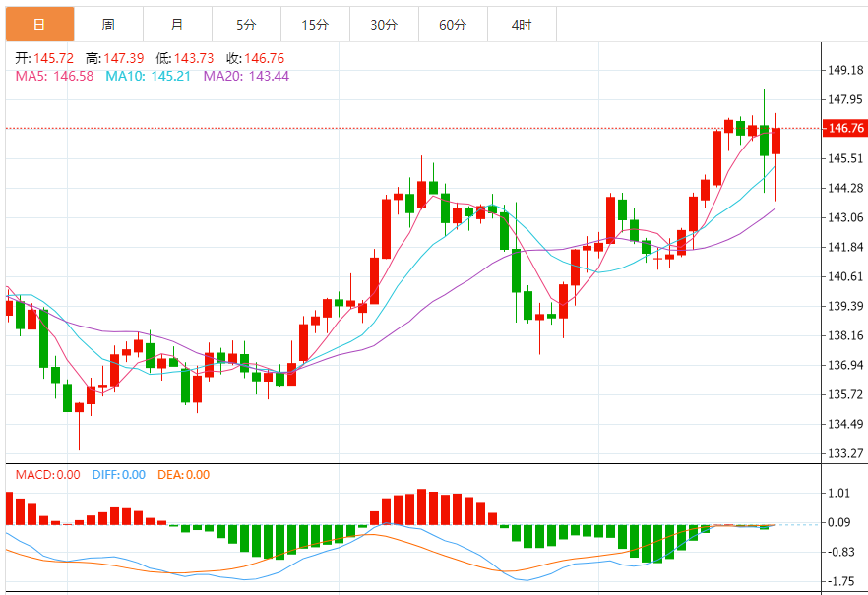
Task: Click the 146.76 current price tag
Action: coord(844,128)
